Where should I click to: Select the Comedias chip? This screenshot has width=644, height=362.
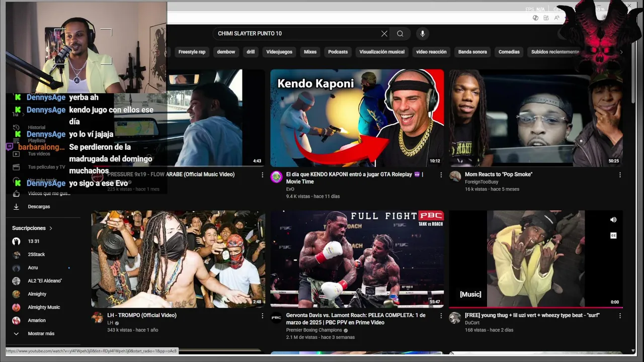[x=509, y=52]
